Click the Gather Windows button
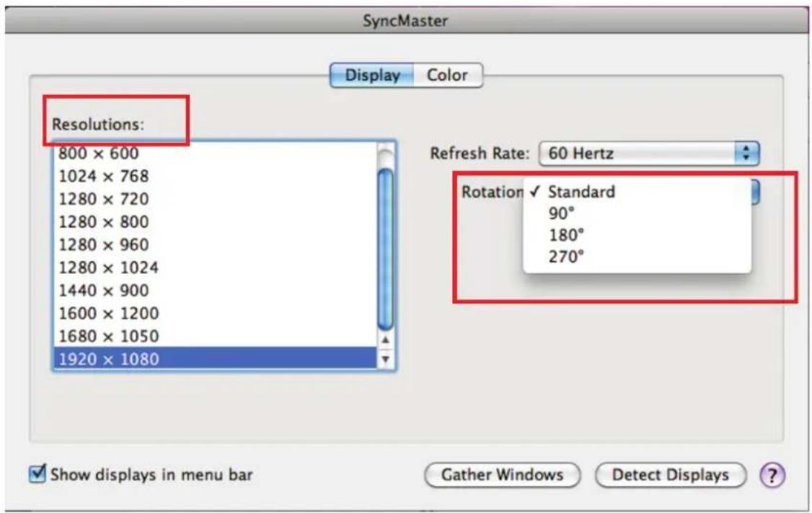Screen dimensions: 812x513 click(x=502, y=475)
